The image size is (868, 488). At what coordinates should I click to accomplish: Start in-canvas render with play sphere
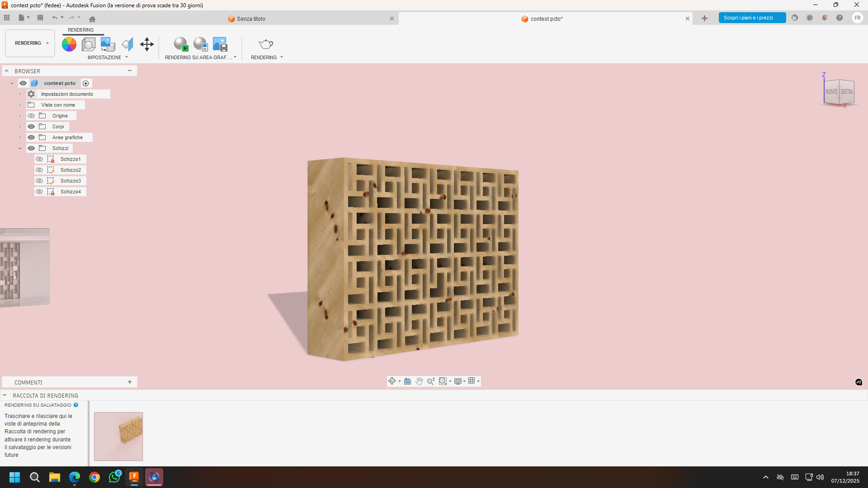coord(181,44)
